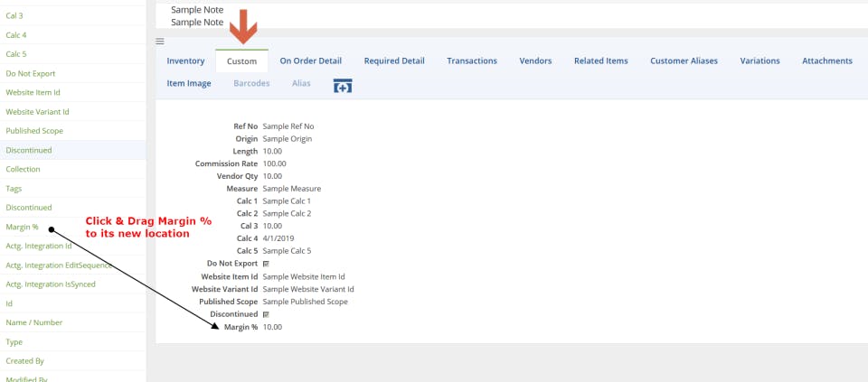Open the Customer Aliases tab
The image size is (868, 382).
[x=684, y=61]
